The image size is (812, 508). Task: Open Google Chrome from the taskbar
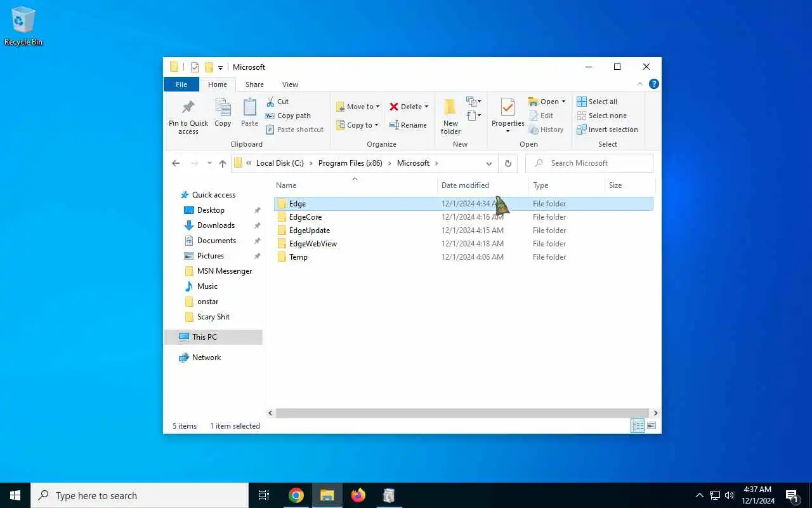[296, 495]
